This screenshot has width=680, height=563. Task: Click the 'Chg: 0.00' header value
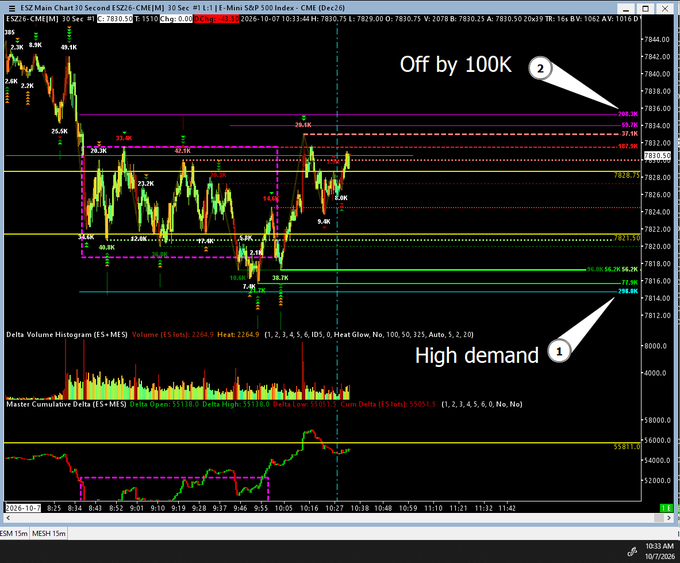(176, 19)
